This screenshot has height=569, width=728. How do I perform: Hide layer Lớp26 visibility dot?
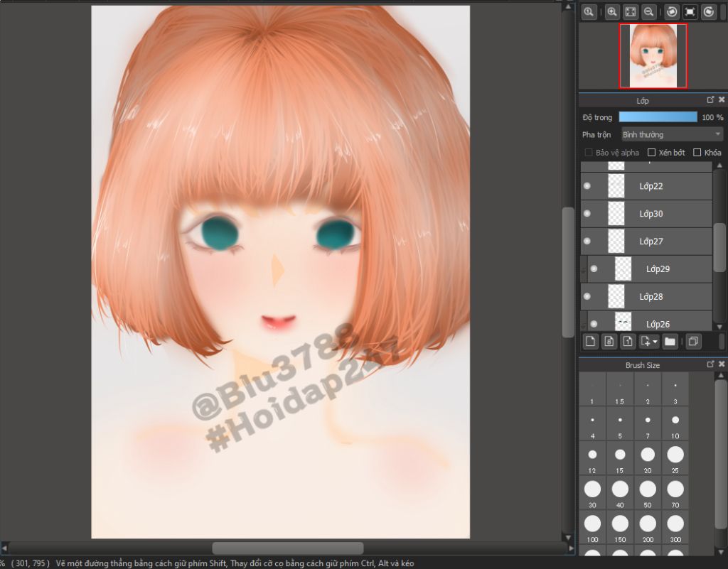[594, 324]
